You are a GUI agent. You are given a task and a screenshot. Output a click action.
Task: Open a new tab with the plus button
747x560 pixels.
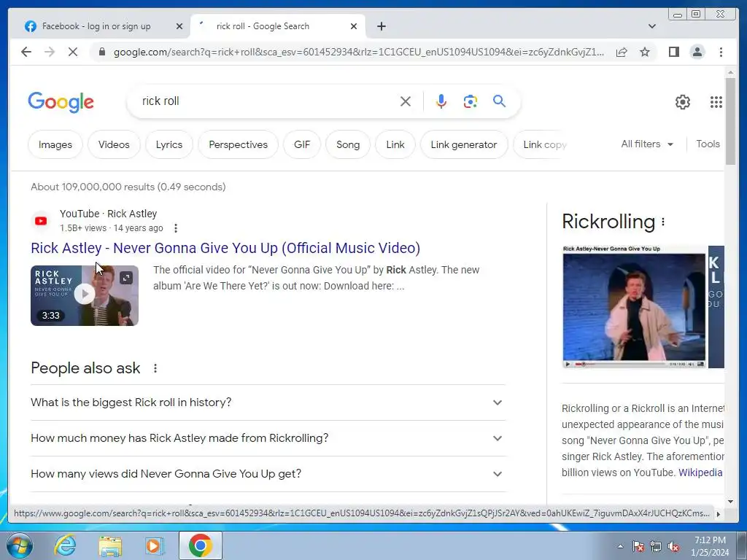coord(381,26)
